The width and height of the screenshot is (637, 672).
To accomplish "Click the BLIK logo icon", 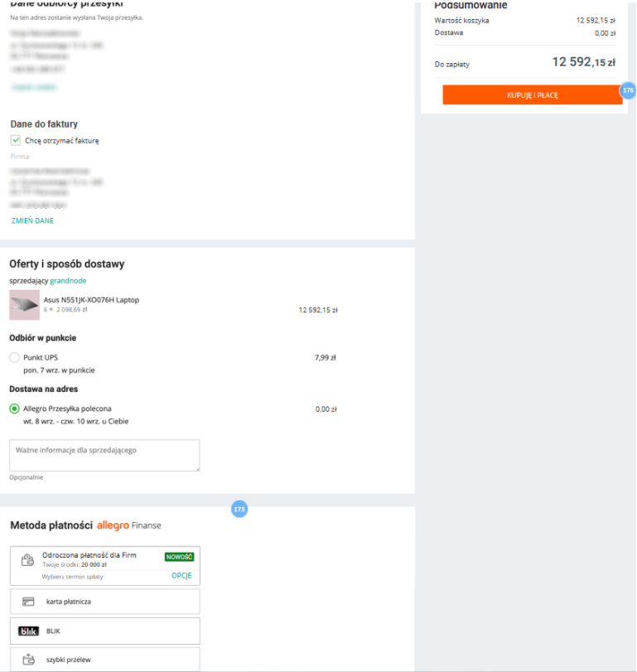I will click(x=29, y=631).
